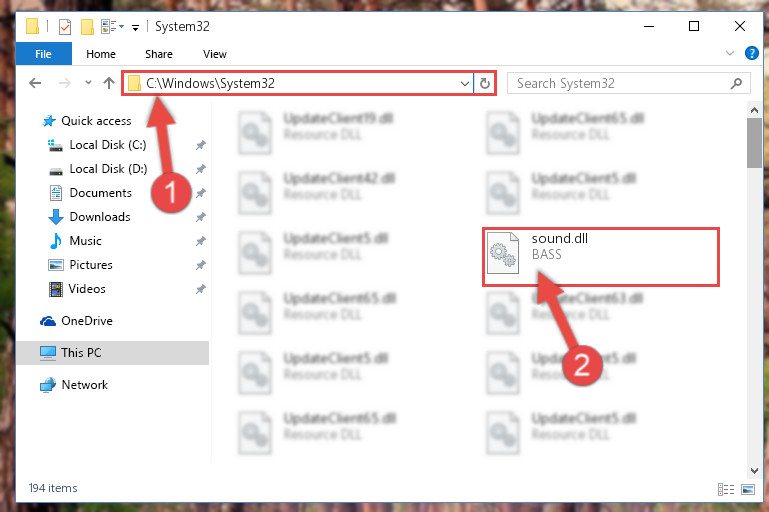Image resolution: width=769 pixels, height=512 pixels.
Task: Select the sound.dll file
Action: [x=601, y=256]
